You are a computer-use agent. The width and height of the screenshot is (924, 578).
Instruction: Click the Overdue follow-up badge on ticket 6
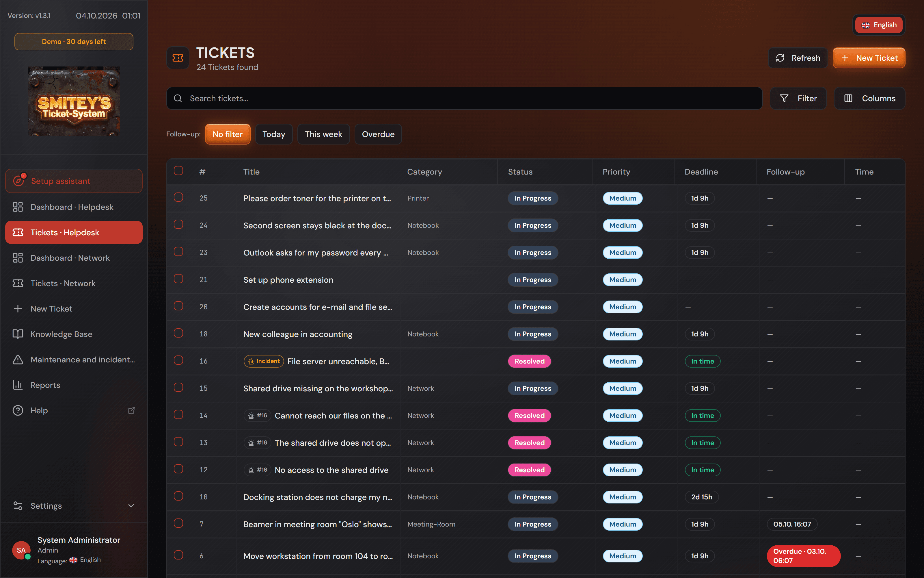pos(803,556)
